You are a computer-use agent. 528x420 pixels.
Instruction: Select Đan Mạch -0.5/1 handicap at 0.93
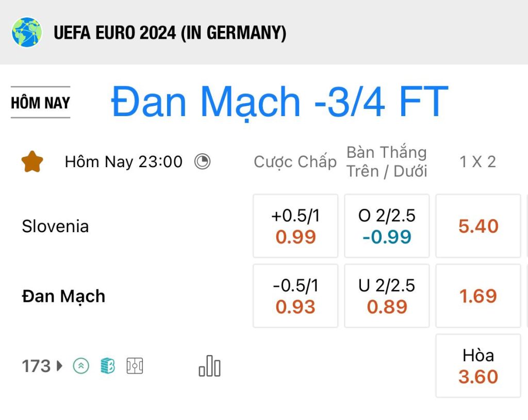295,296
